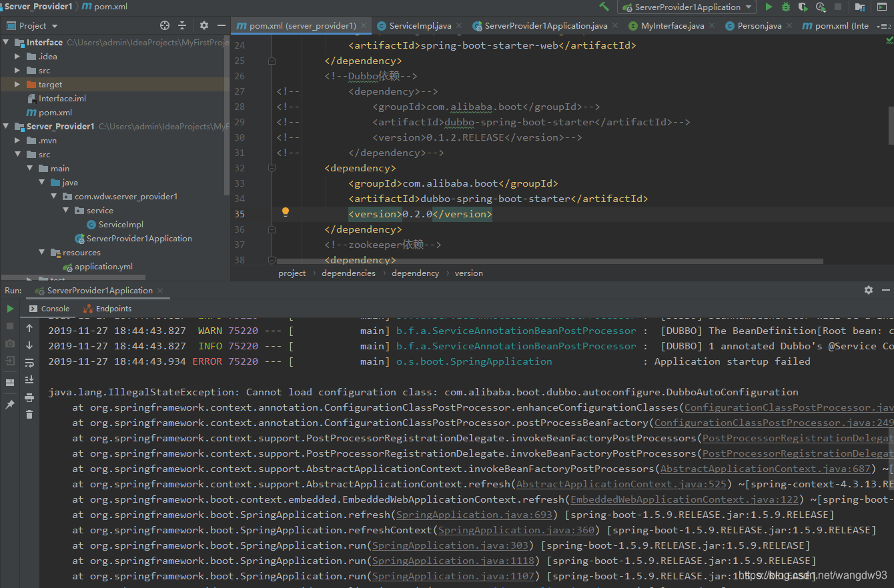Run ServerProvider1Application from the top toolbar

769,7
